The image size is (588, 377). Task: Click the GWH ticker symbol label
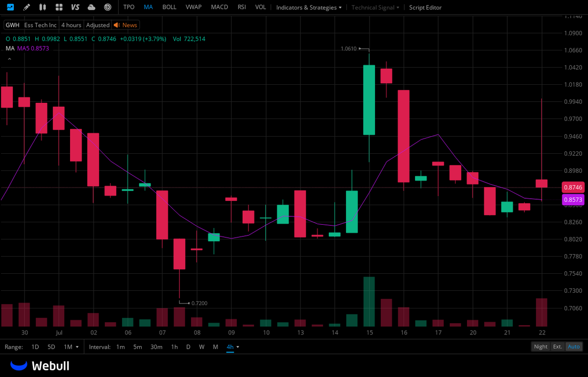pos(12,25)
